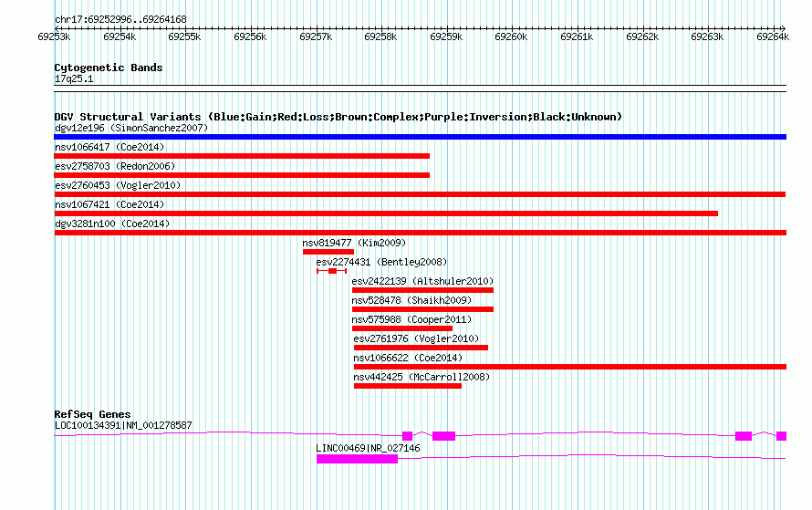Select nsv1066622 (Coe2014) label
The image size is (812, 510).
point(408,358)
